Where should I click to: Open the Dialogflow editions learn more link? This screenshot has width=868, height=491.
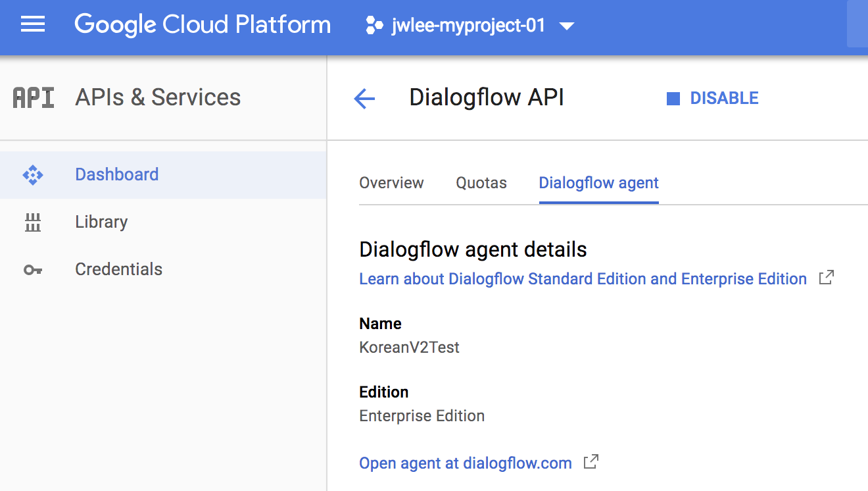click(x=582, y=278)
